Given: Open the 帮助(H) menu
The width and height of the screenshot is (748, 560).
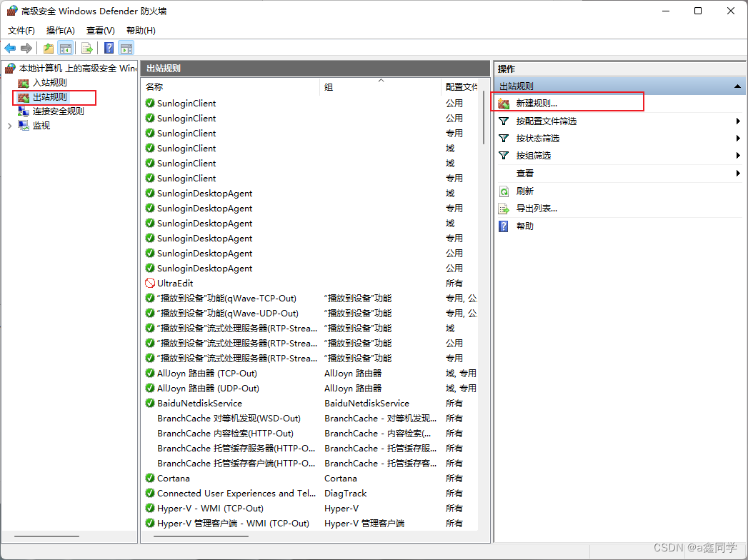Looking at the screenshot, I should [x=141, y=31].
